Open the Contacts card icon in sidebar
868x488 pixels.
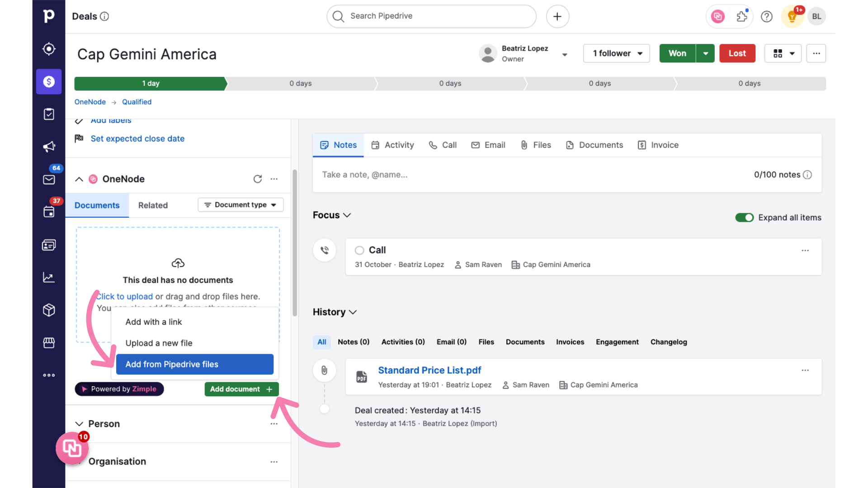pyautogui.click(x=49, y=245)
